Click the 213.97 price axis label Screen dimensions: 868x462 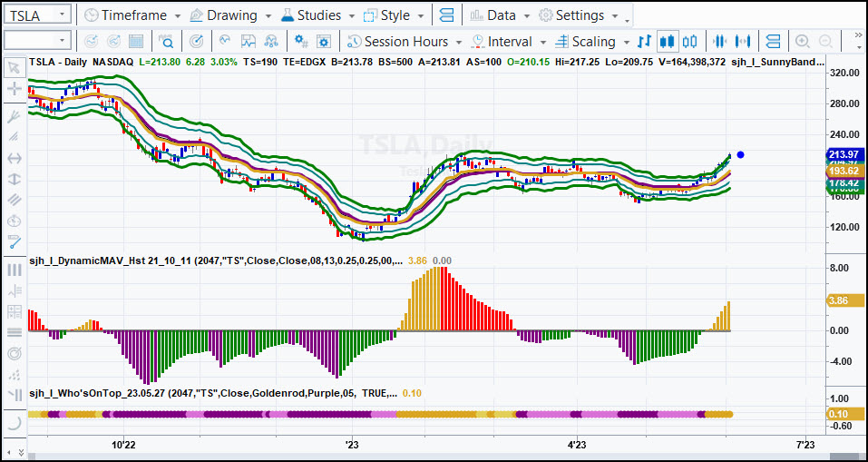pos(844,154)
